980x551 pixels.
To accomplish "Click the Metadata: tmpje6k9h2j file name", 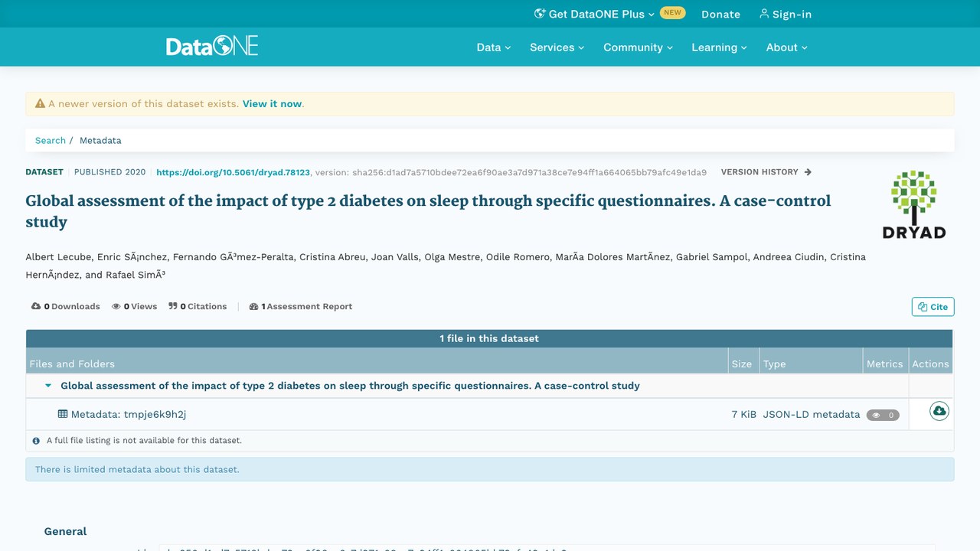I will tap(129, 414).
